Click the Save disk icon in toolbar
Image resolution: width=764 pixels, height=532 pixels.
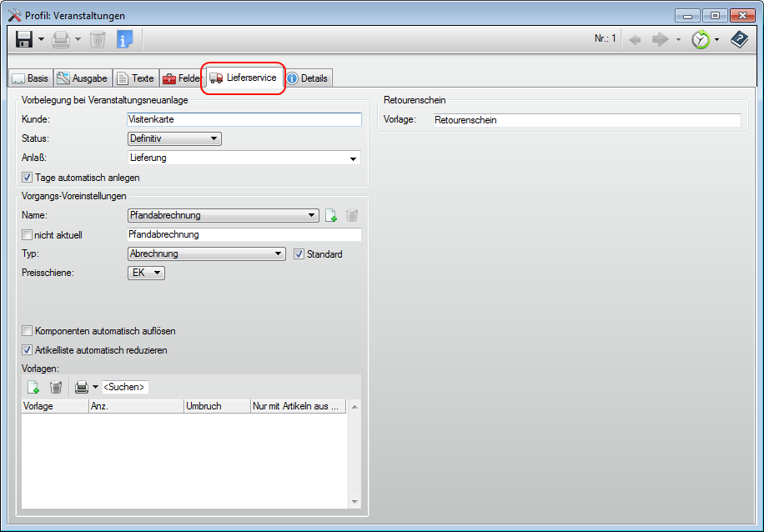(x=23, y=39)
